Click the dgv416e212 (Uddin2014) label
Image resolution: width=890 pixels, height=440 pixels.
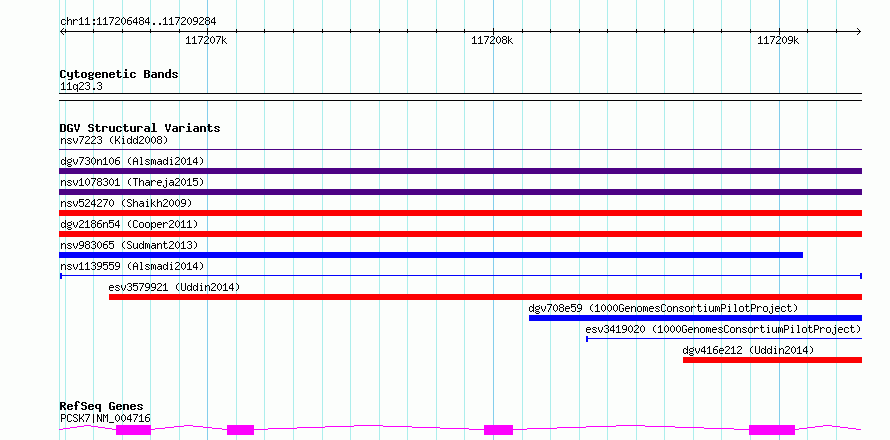[748, 350]
